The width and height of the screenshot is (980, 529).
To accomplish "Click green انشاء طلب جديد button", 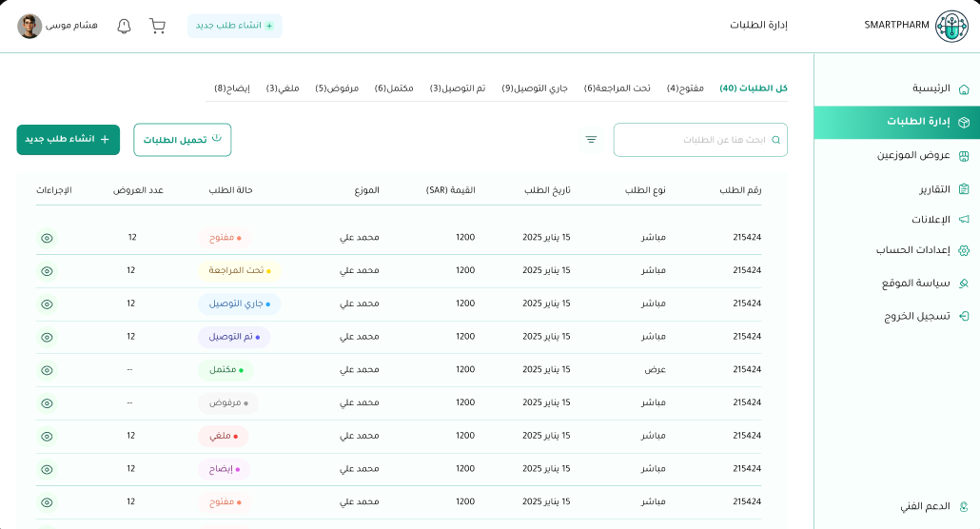I will [x=68, y=140].
